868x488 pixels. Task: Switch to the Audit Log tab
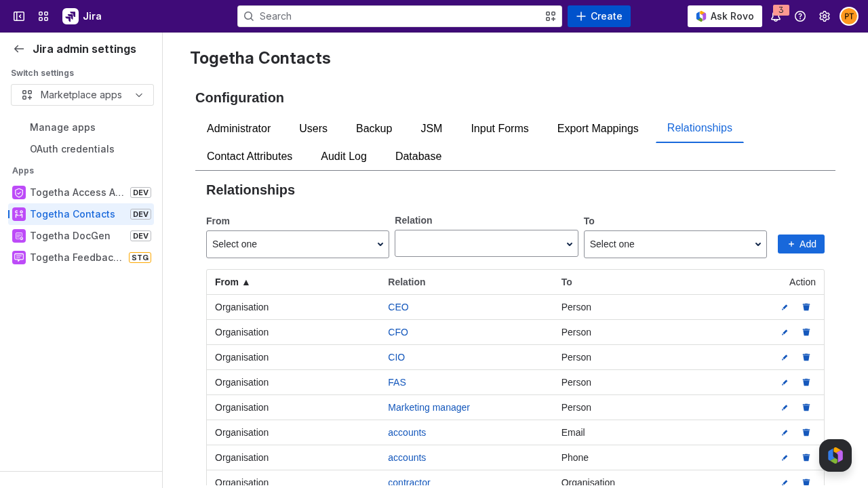point(344,157)
